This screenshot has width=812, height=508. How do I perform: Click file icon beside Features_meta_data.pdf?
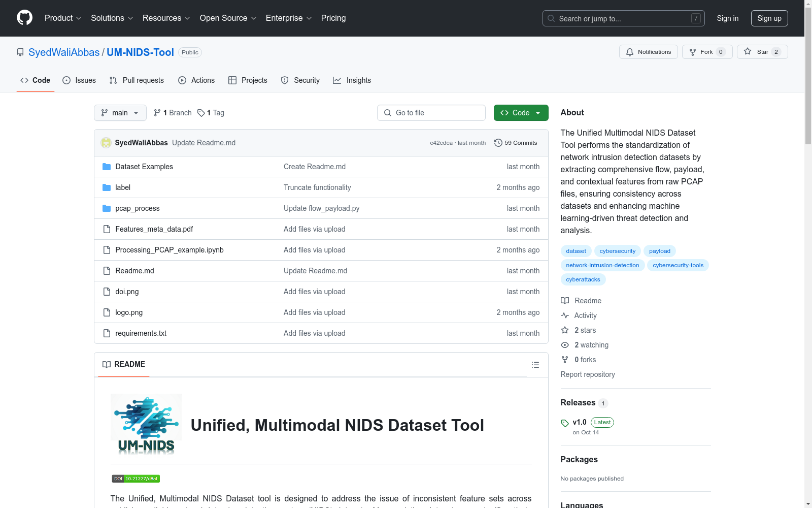pyautogui.click(x=107, y=229)
